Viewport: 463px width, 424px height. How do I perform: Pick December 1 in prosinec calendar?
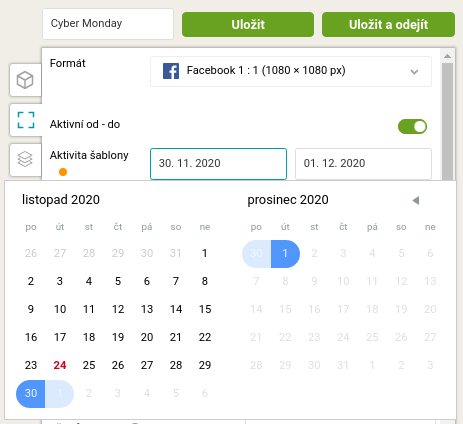point(285,253)
